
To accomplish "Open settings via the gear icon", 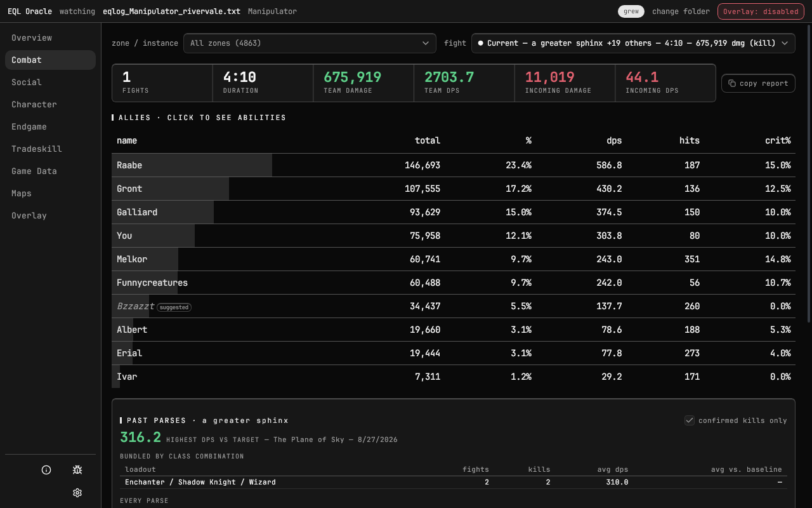I will click(x=77, y=493).
